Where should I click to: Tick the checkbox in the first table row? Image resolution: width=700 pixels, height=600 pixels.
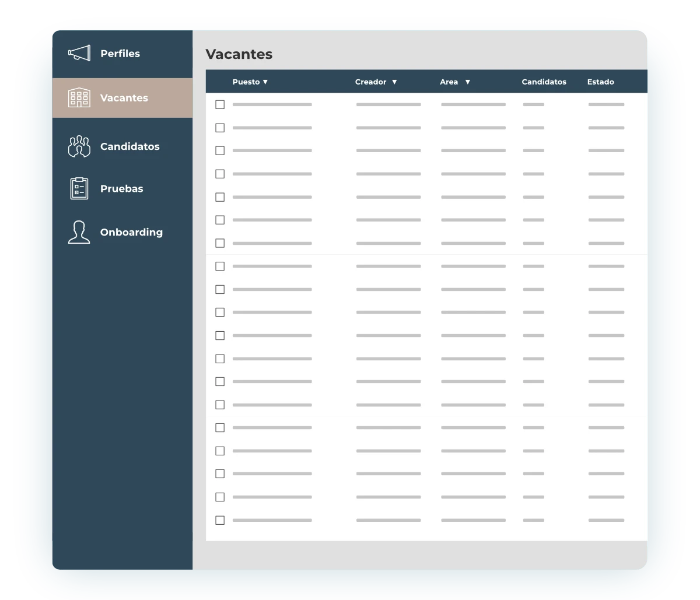(x=220, y=104)
